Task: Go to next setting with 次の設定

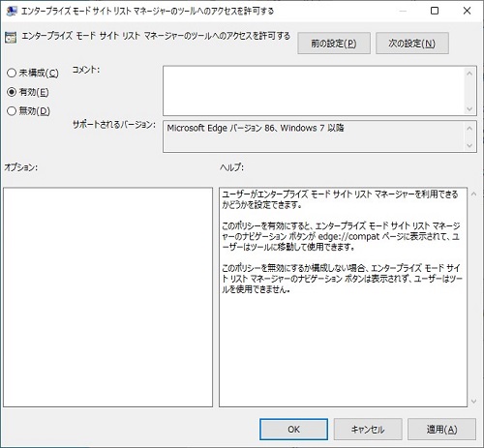Action: pyautogui.click(x=412, y=43)
